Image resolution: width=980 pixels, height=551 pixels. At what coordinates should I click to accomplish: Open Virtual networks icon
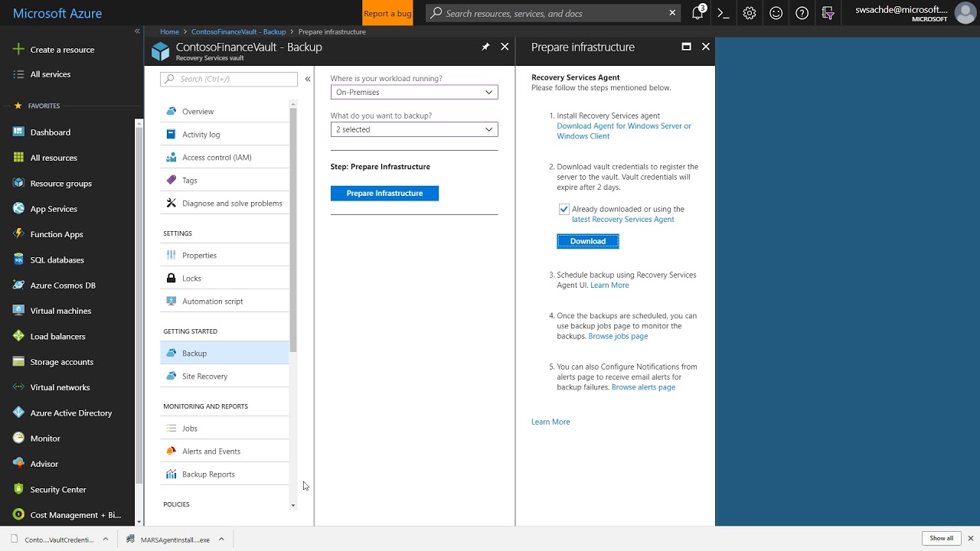[18, 387]
